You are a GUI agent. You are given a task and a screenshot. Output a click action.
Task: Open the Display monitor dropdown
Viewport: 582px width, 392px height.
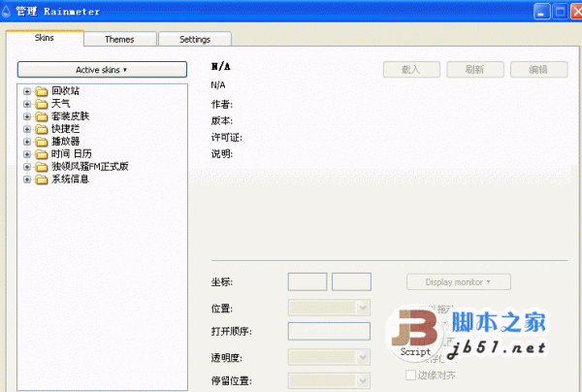459,282
